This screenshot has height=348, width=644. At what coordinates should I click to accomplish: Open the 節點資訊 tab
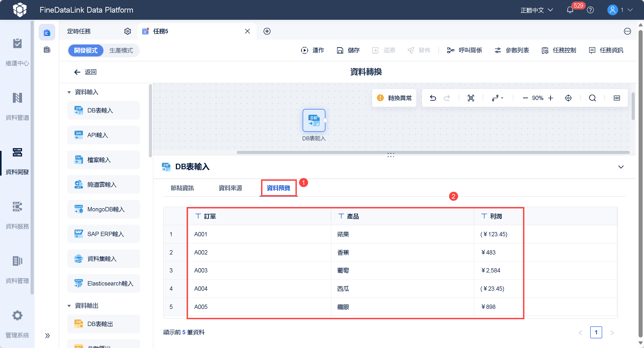click(182, 188)
